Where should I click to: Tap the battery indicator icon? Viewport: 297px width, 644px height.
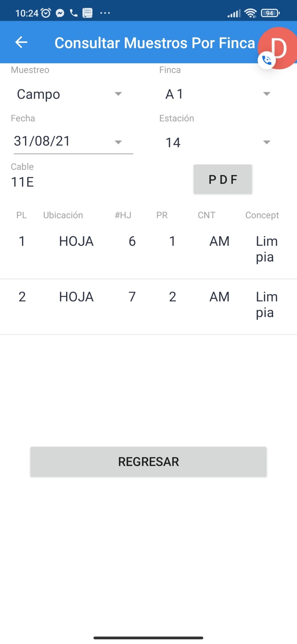tap(270, 13)
